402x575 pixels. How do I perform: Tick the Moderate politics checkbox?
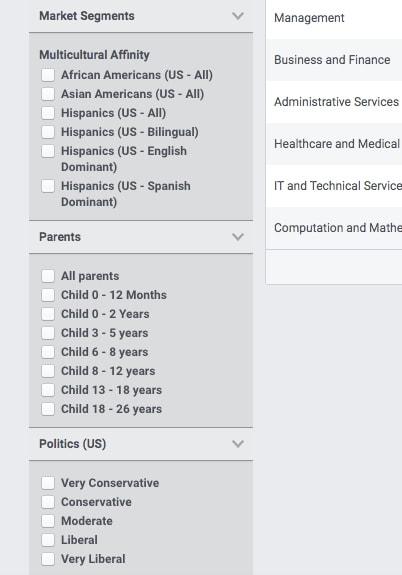point(48,521)
